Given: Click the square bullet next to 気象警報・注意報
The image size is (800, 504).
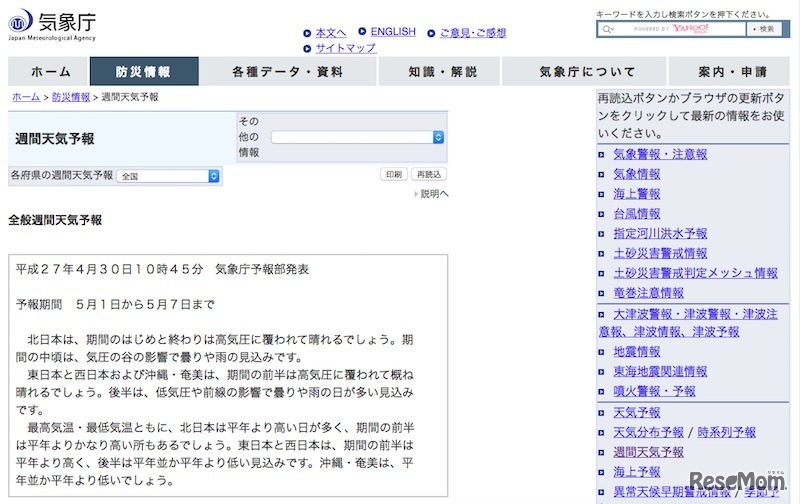Looking at the screenshot, I should pos(602,155).
